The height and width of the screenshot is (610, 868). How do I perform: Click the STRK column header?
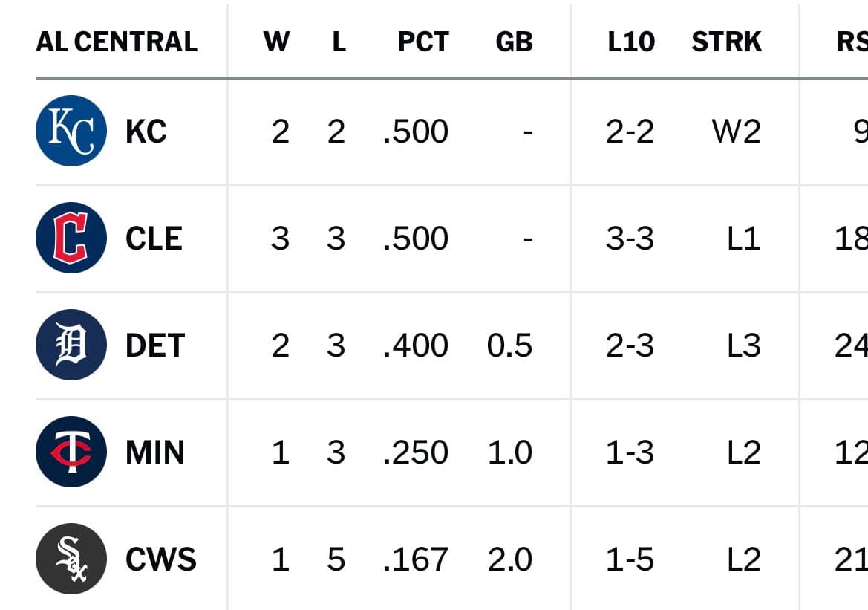click(x=726, y=42)
